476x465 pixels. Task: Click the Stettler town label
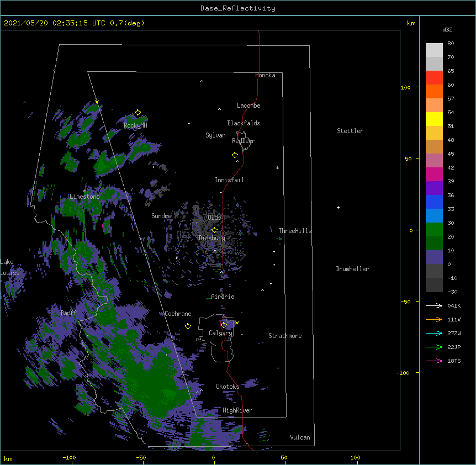coord(350,131)
